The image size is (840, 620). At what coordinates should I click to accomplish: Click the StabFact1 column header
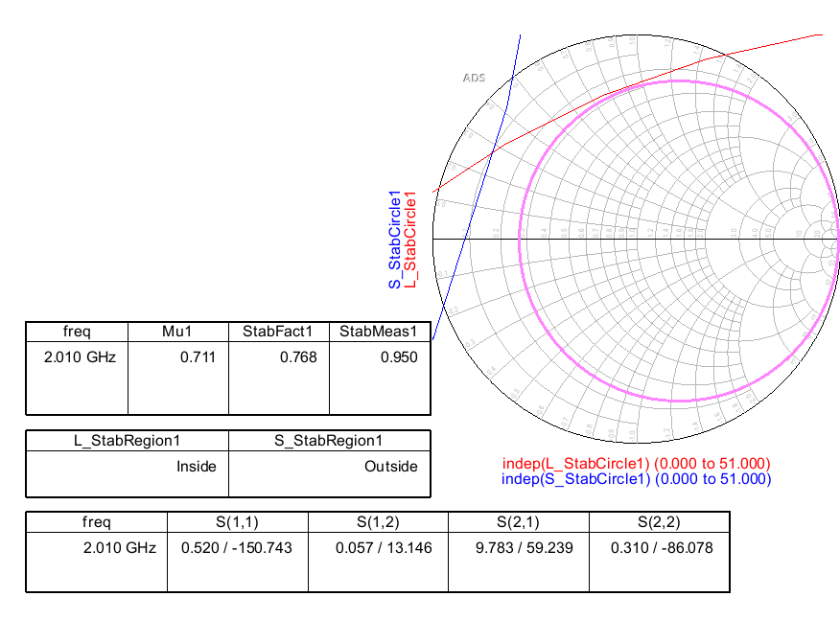pos(278,332)
